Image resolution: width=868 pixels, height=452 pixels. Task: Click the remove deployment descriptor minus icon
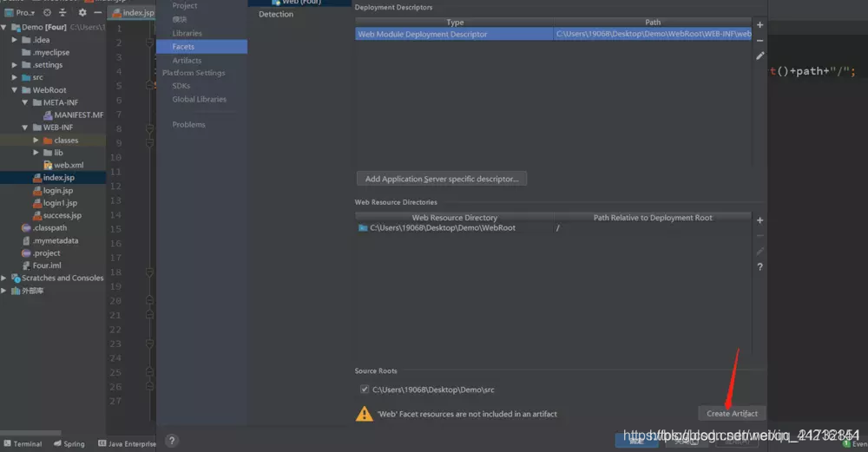(760, 41)
